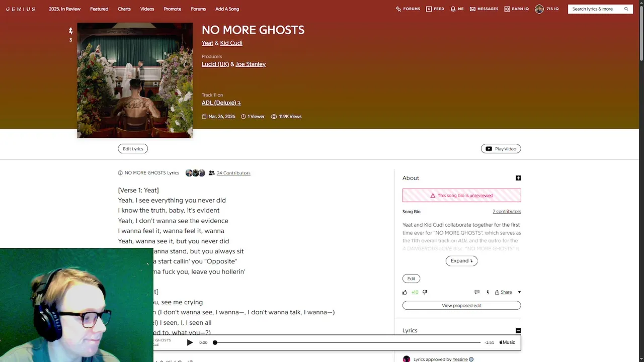Image resolution: width=644 pixels, height=362 pixels.
Task: Click lyric "I wanna feel it, wanna feel it, wanna"
Action: tap(171, 231)
